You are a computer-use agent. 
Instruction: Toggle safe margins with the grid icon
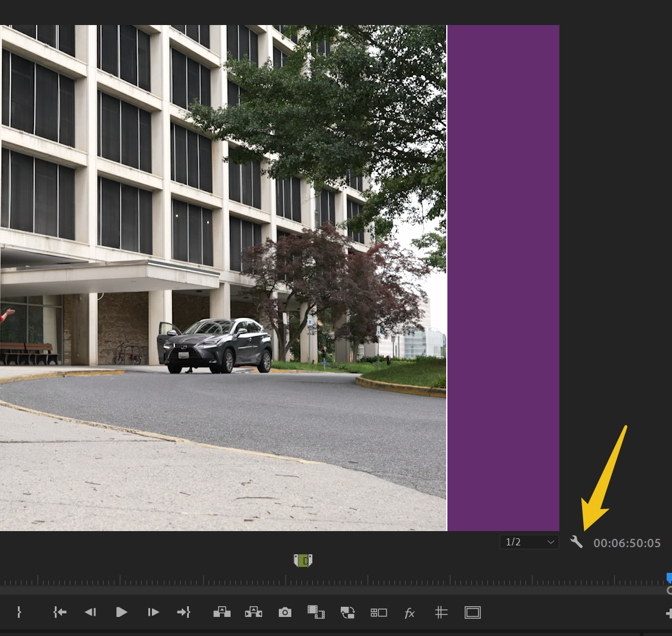coord(441,612)
